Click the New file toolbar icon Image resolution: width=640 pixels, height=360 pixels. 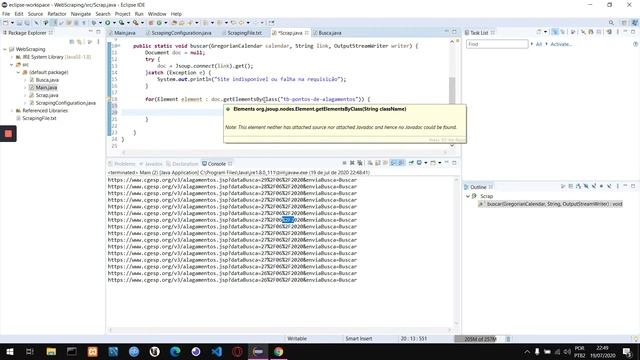(6, 23)
